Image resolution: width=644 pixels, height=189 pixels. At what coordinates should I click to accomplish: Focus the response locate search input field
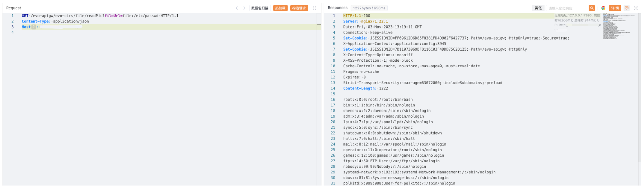[x=567, y=8]
